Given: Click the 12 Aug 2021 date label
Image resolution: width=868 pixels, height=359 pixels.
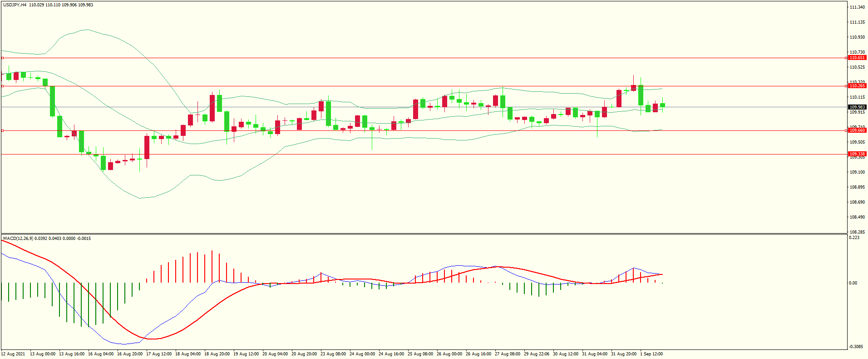Looking at the screenshot, I should click(x=13, y=354).
